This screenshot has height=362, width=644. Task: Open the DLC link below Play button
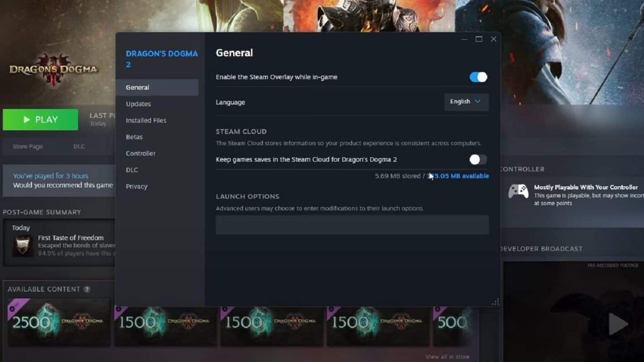[x=79, y=146]
